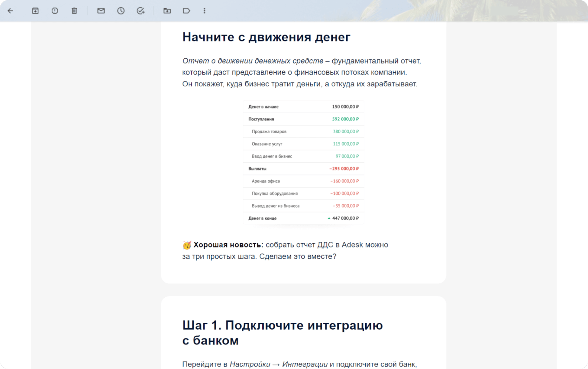This screenshot has height=369, width=588.
Task: Click the 'Денег в конце' total row
Action: 304,218
